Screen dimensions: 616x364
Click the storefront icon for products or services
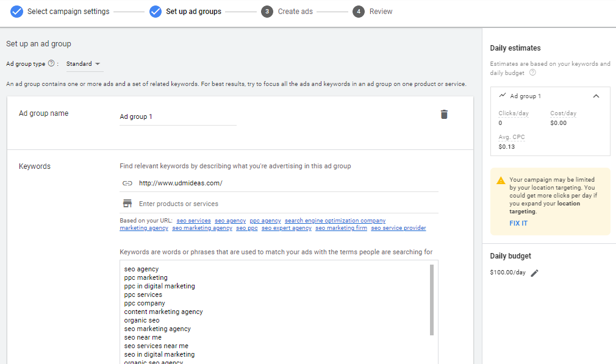(x=127, y=204)
